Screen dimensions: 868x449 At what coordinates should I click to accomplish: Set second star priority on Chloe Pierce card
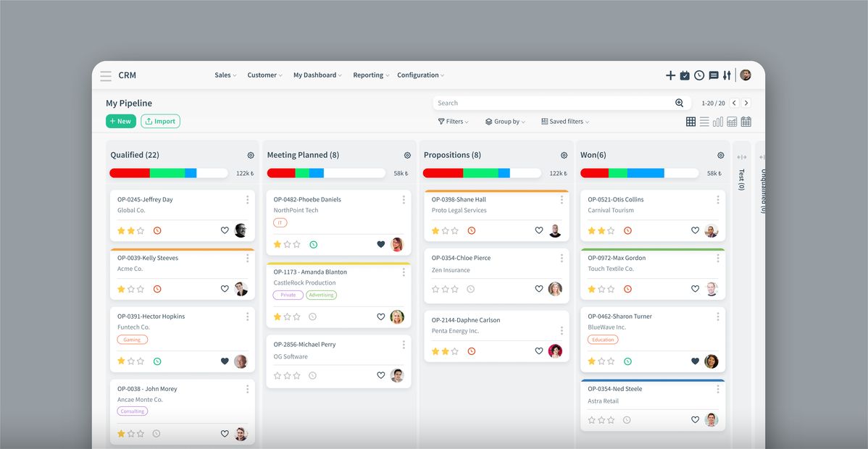click(445, 289)
